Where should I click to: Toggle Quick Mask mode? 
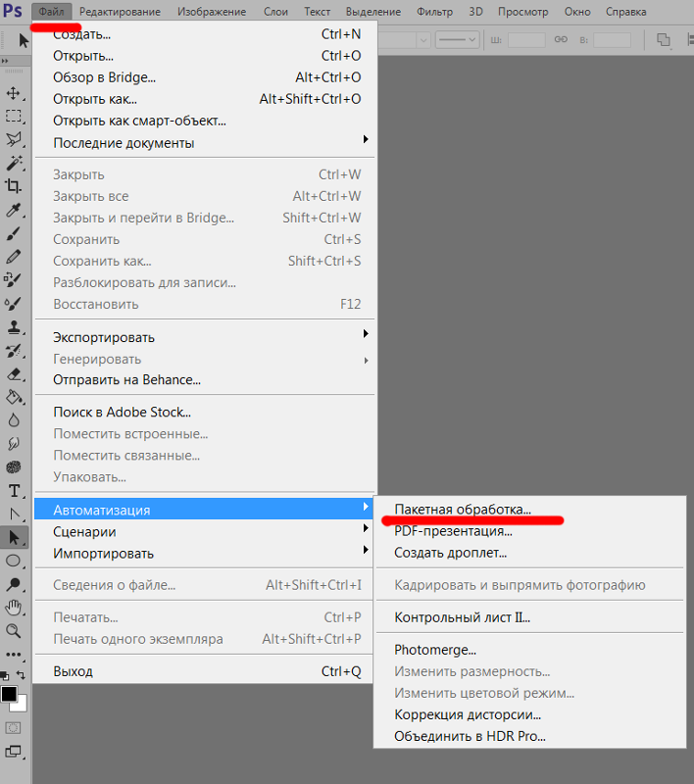(13, 728)
